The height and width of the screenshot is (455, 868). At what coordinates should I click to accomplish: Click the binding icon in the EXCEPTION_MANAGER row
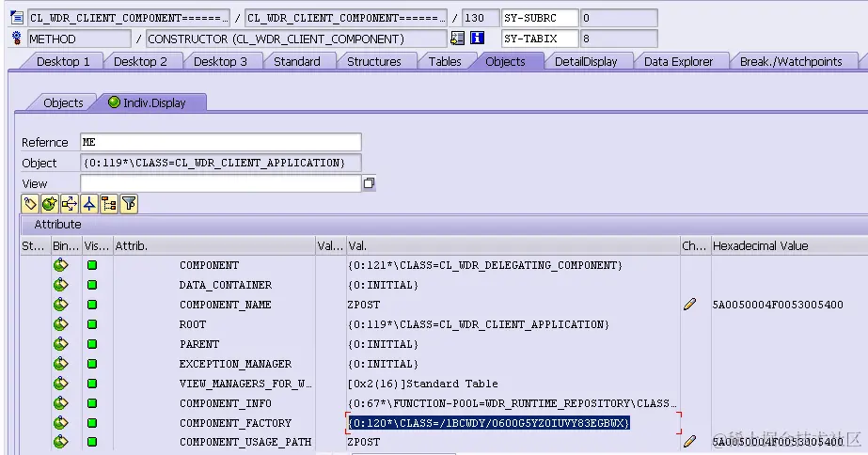click(x=60, y=364)
